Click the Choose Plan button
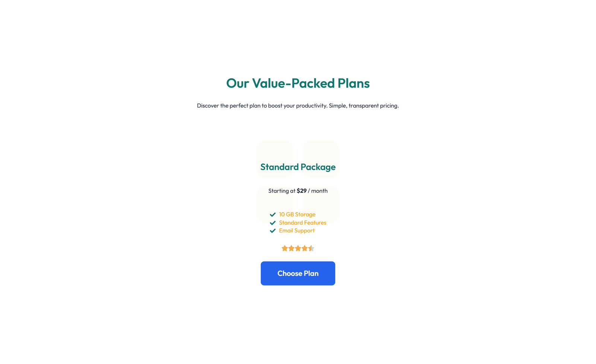 click(x=298, y=273)
